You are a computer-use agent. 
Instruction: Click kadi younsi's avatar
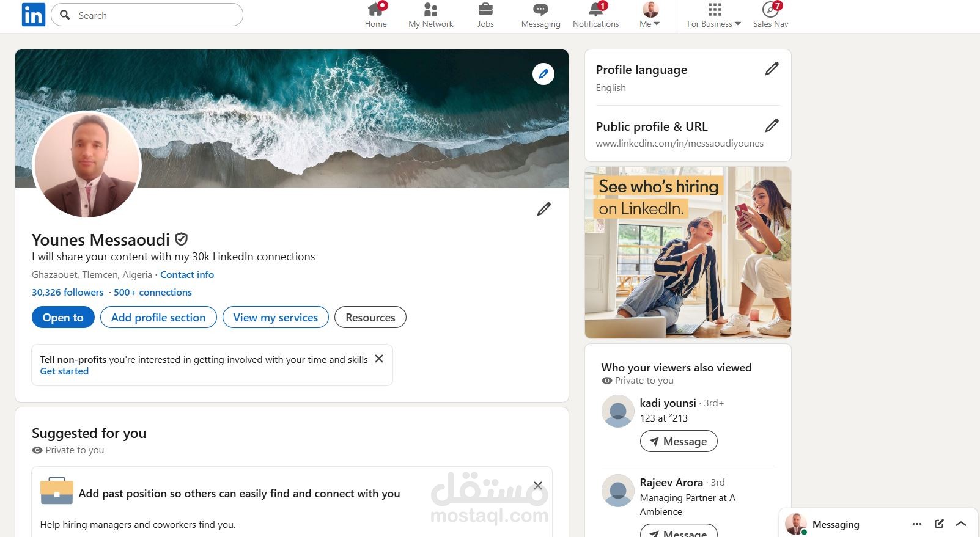[617, 411]
